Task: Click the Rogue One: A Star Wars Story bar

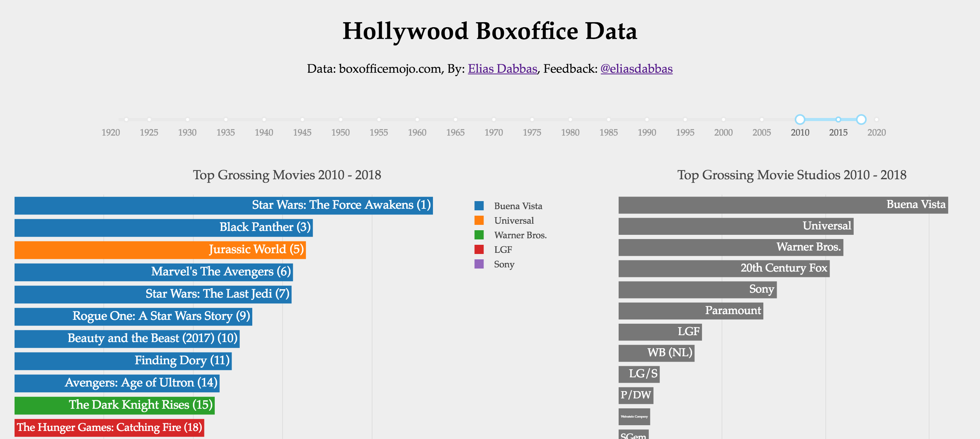Action: 133,316
